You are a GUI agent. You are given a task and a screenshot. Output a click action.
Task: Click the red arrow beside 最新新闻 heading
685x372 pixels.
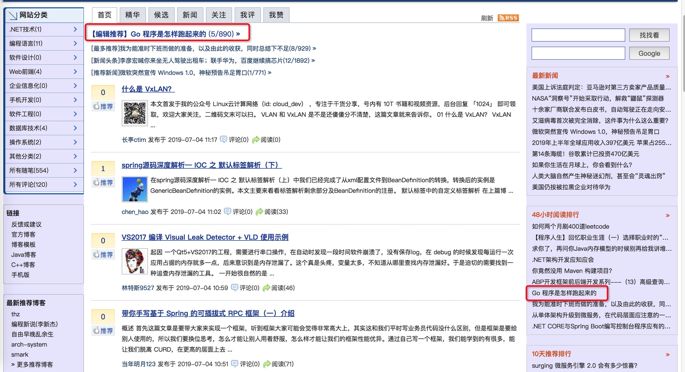(668, 76)
